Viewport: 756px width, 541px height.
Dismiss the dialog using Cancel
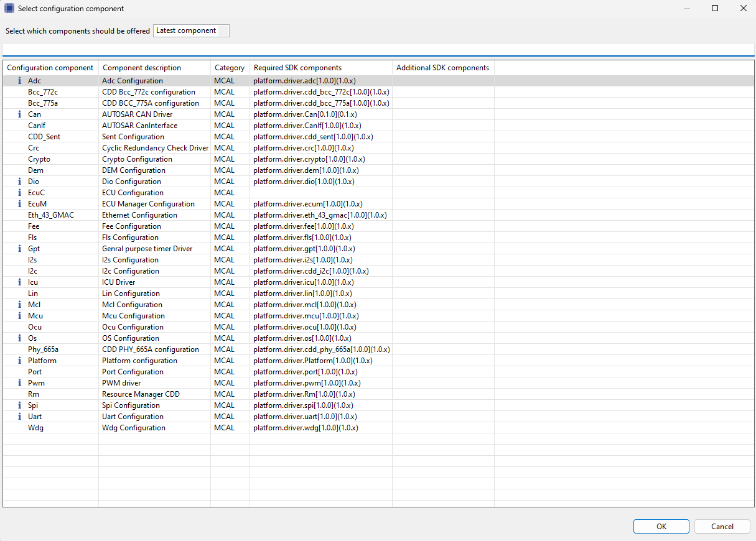tap(722, 526)
